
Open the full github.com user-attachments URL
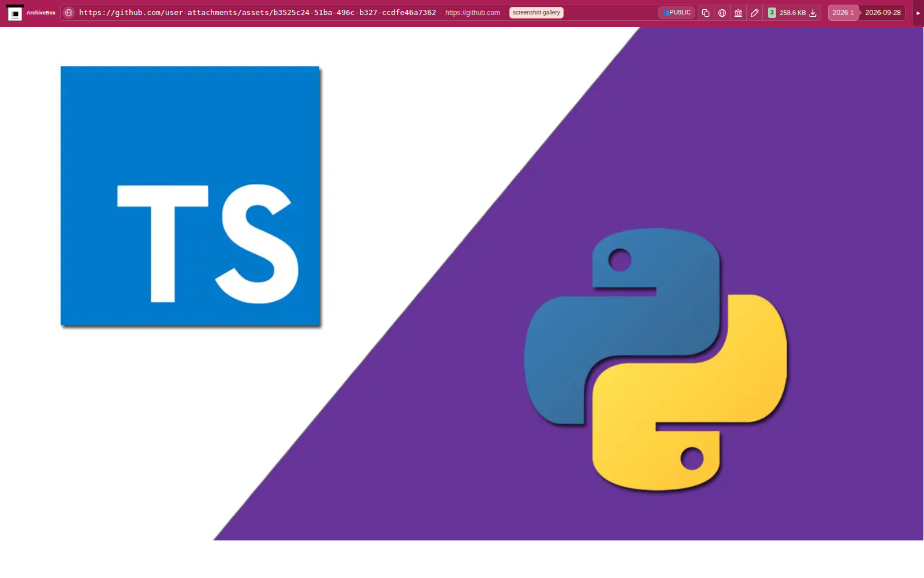(x=258, y=13)
